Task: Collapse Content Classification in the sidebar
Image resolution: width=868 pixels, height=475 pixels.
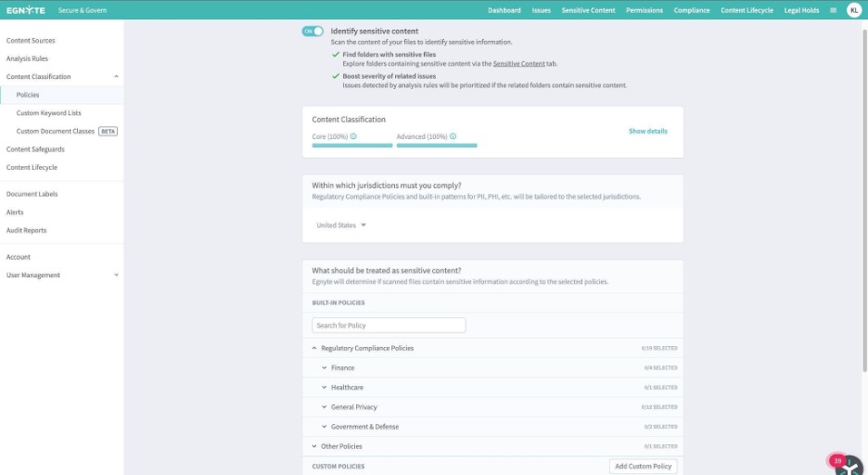Action: [116, 77]
